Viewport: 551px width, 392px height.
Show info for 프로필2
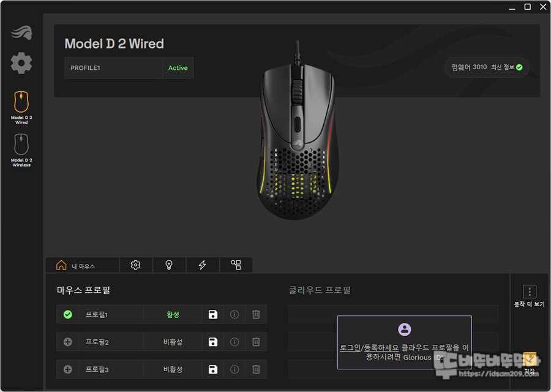[234, 342]
